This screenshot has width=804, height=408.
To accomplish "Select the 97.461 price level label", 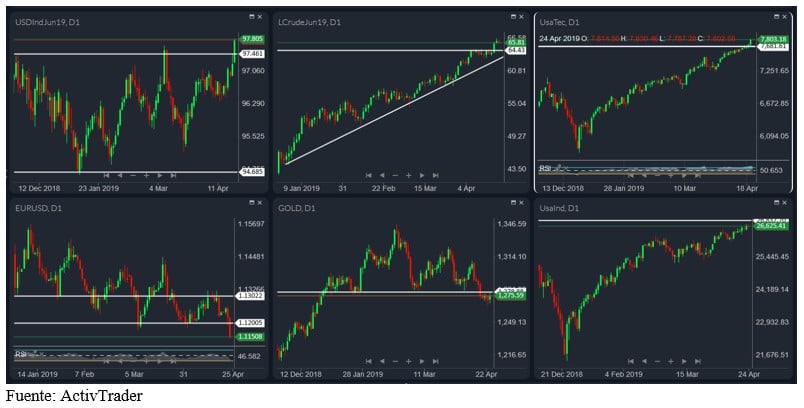I will (252, 53).
